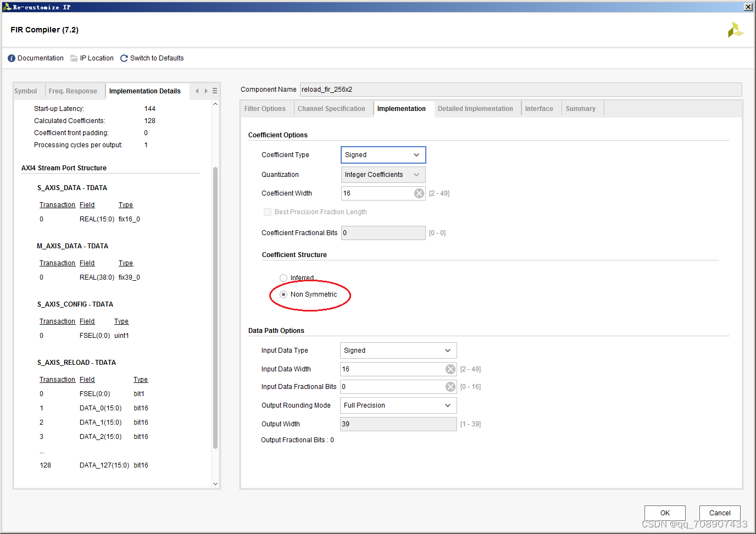Click the Cancel button

point(720,513)
